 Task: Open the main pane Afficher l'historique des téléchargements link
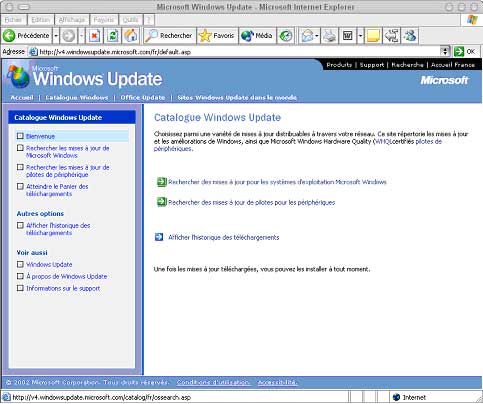coord(224,237)
